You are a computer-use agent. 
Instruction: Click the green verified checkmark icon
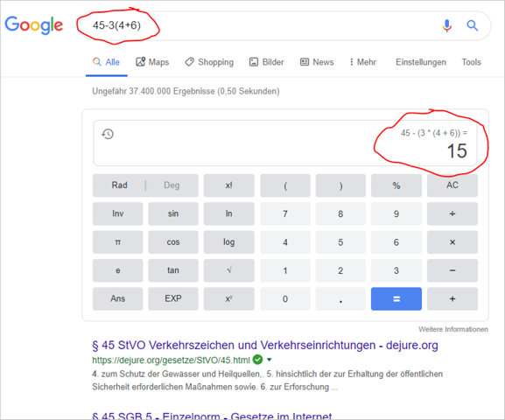[x=257, y=359]
